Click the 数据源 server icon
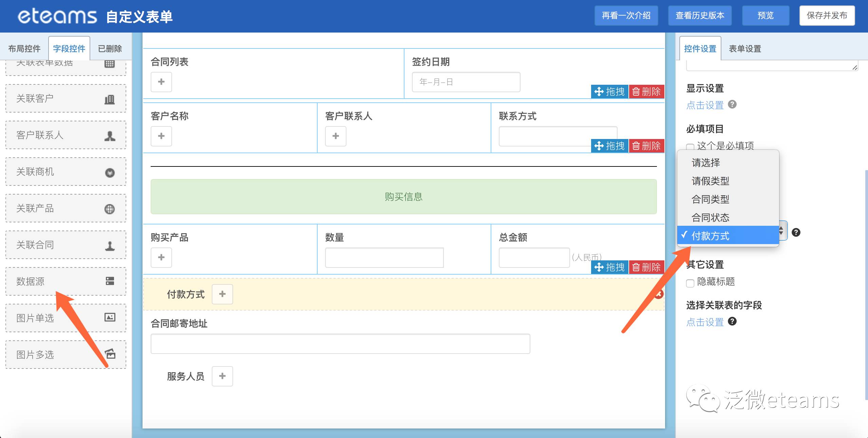 click(109, 281)
